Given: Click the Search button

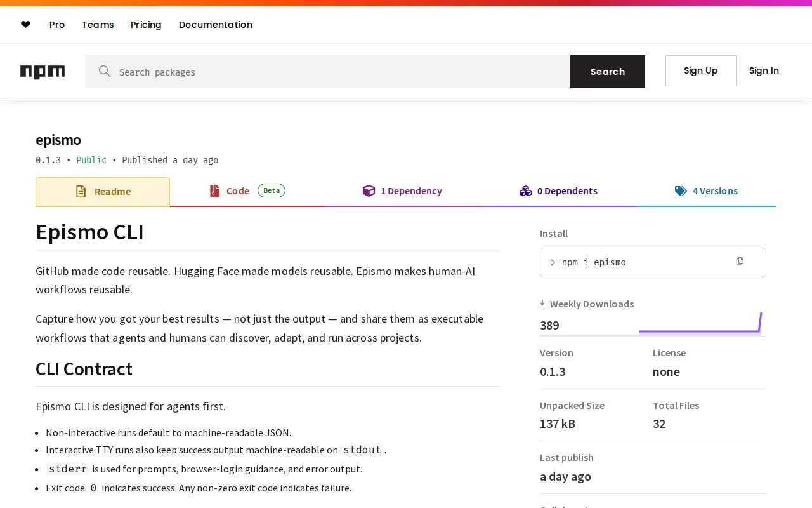Looking at the screenshot, I should pos(608,72).
